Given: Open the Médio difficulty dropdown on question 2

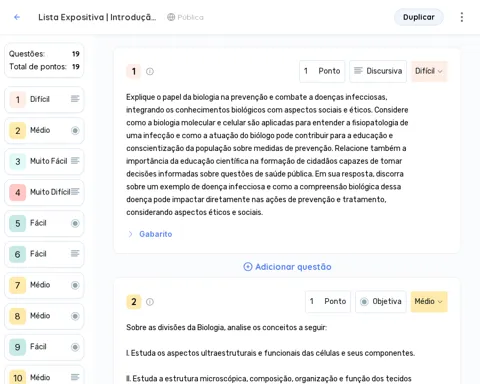Looking at the screenshot, I should pyautogui.click(x=429, y=302).
